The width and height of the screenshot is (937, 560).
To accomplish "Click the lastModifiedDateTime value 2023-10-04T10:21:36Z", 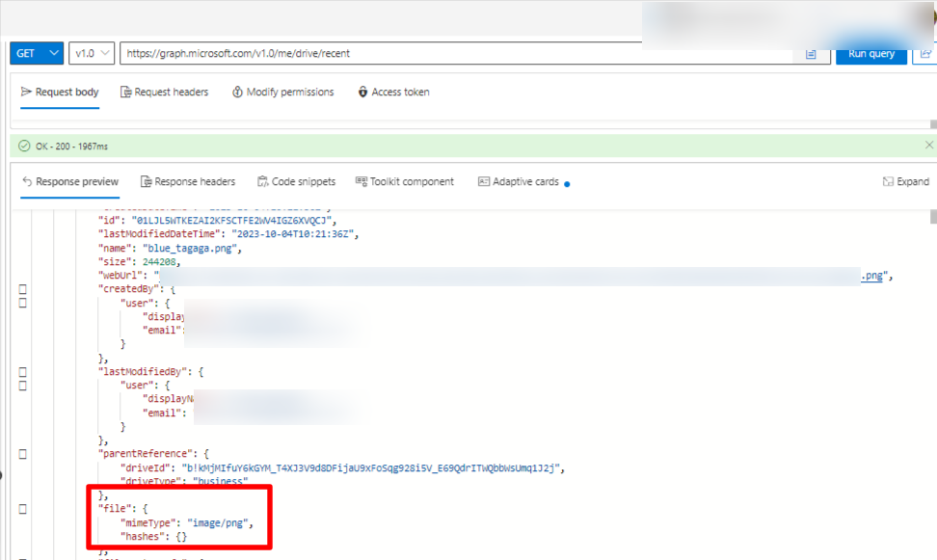I will (293, 234).
